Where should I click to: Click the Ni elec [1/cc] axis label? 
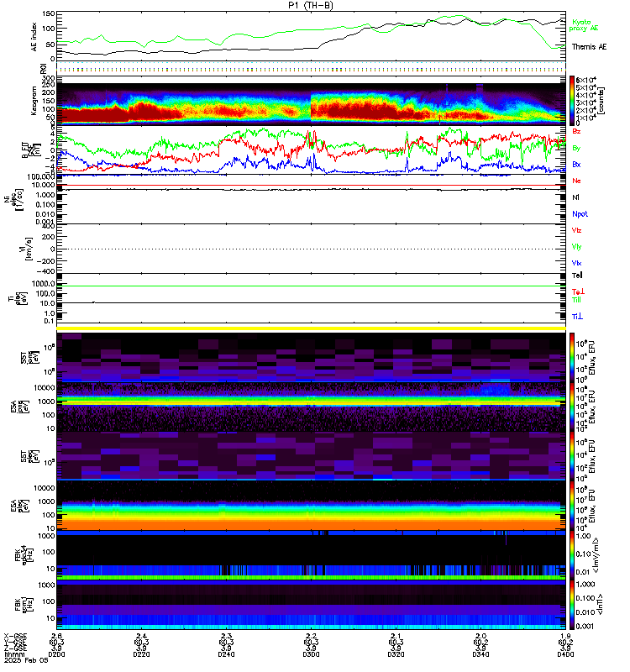[x=13, y=201]
